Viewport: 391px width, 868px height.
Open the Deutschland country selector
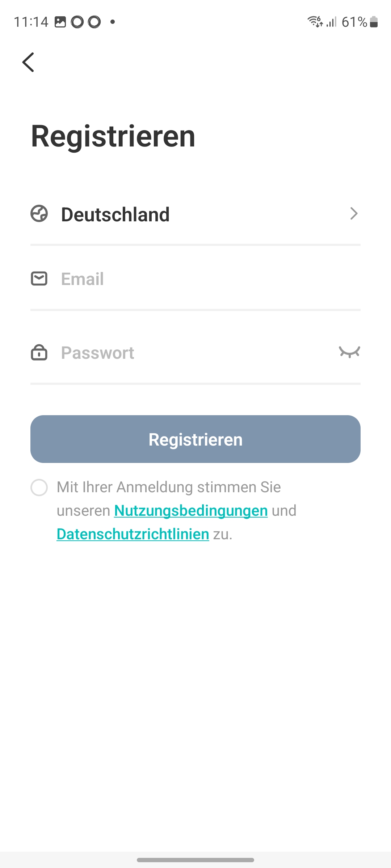click(x=115, y=214)
